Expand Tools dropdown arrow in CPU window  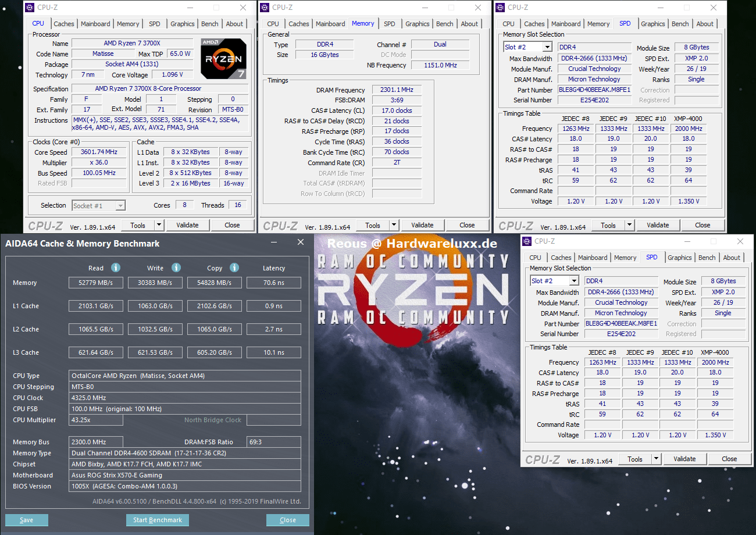point(159,225)
